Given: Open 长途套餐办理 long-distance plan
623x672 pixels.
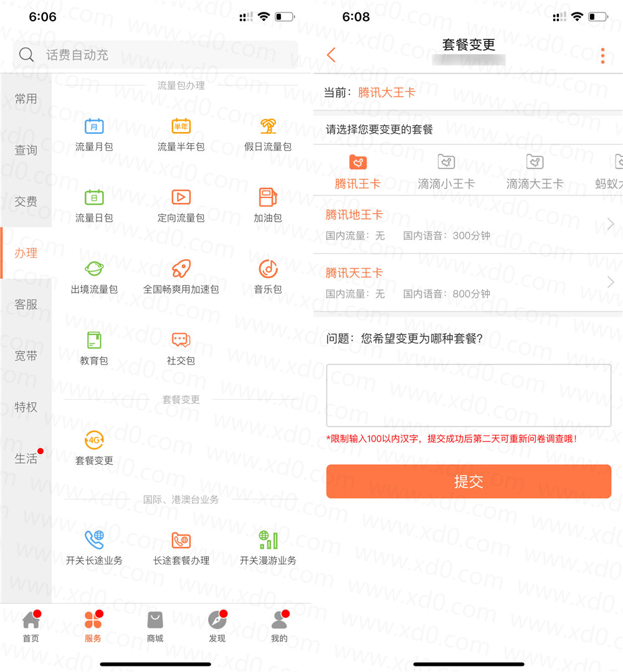Looking at the screenshot, I should tap(181, 540).
